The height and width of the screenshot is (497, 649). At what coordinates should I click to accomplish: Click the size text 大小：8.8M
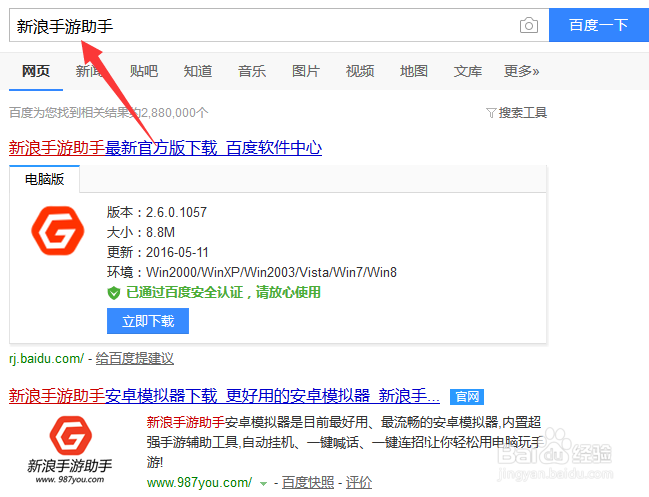coord(141,232)
